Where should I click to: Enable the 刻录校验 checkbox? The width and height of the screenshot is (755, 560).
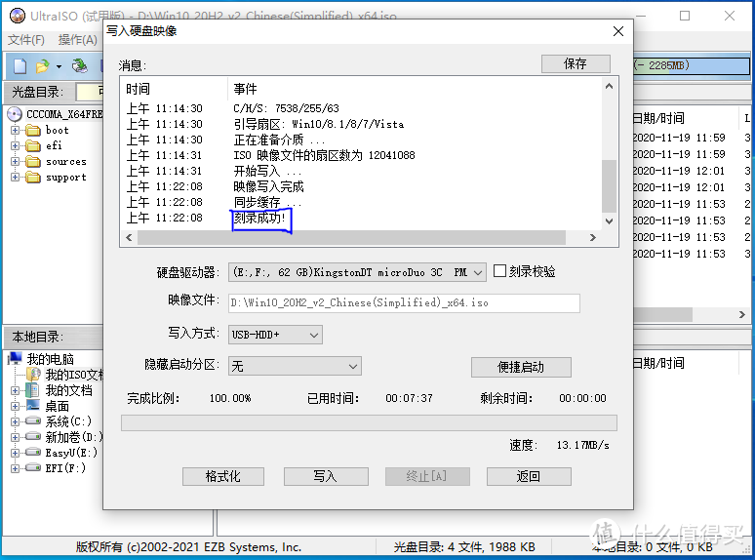tap(499, 271)
